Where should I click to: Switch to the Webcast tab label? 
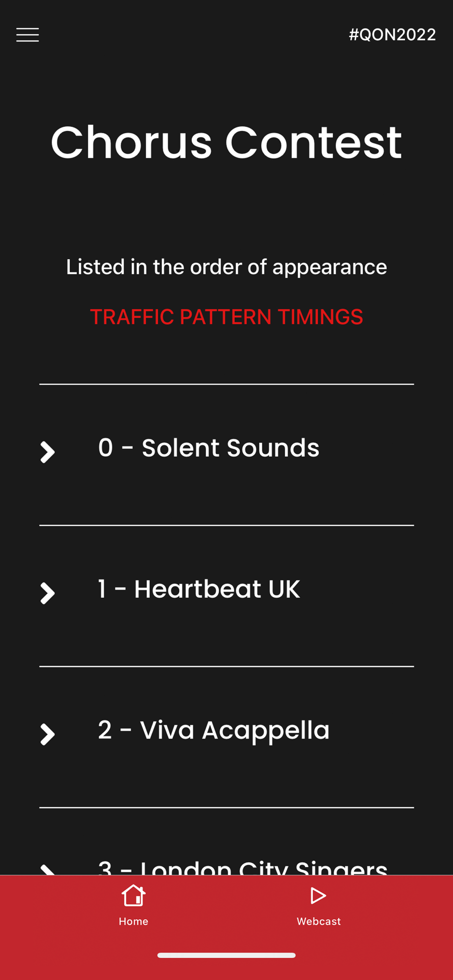click(x=319, y=921)
